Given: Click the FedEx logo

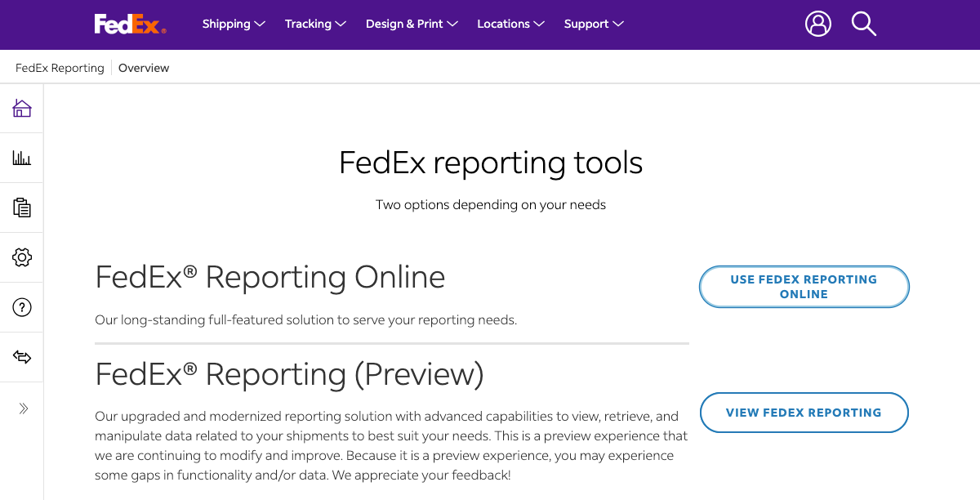Looking at the screenshot, I should pos(130,25).
